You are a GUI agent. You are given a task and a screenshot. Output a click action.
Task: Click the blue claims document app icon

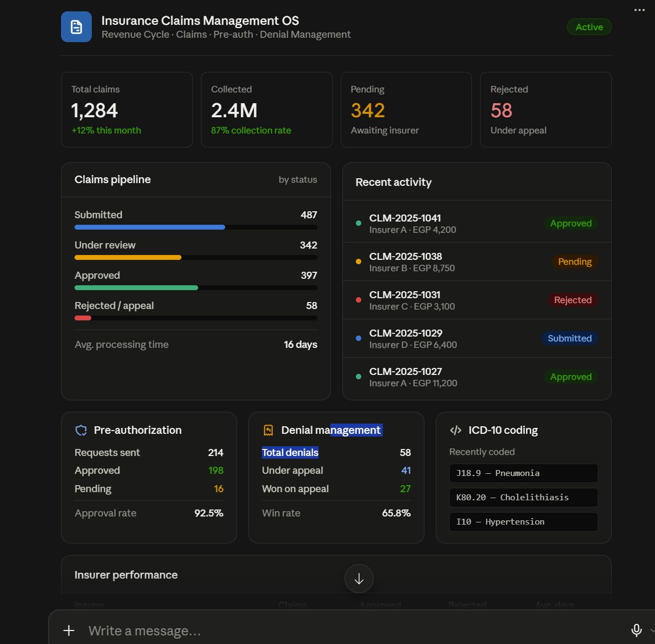[76, 26]
